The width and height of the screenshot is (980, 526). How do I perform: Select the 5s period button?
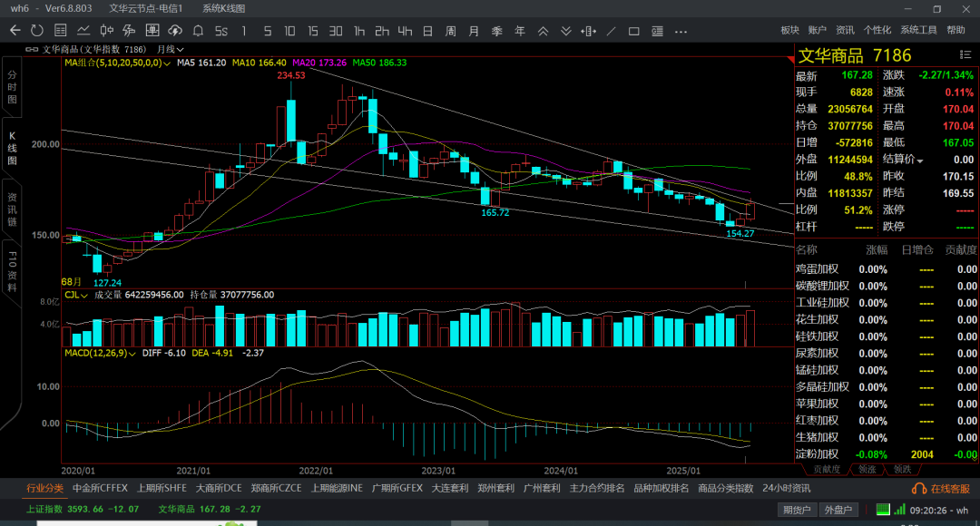[x=221, y=31]
